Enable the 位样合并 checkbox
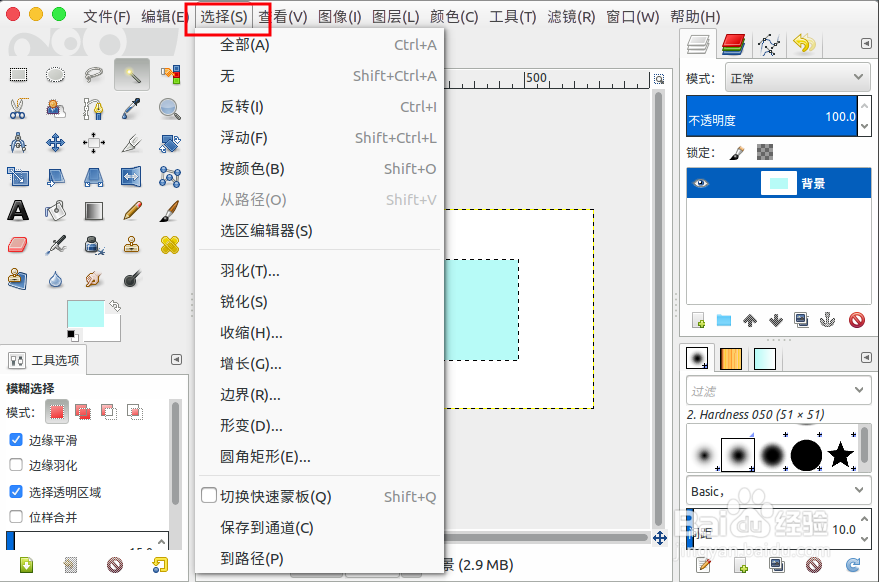This screenshot has width=879, height=582. coord(16,516)
